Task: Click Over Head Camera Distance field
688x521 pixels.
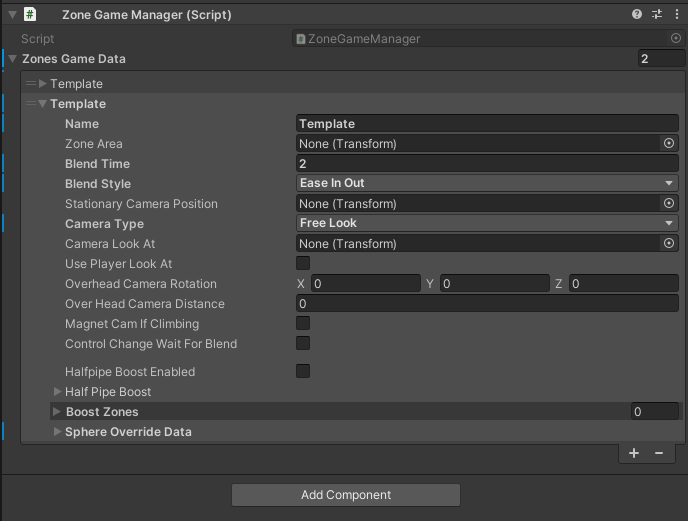Action: [487, 304]
